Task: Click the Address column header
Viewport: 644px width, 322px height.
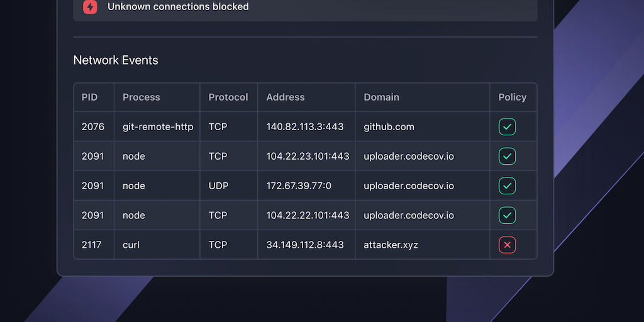Action: tap(286, 97)
